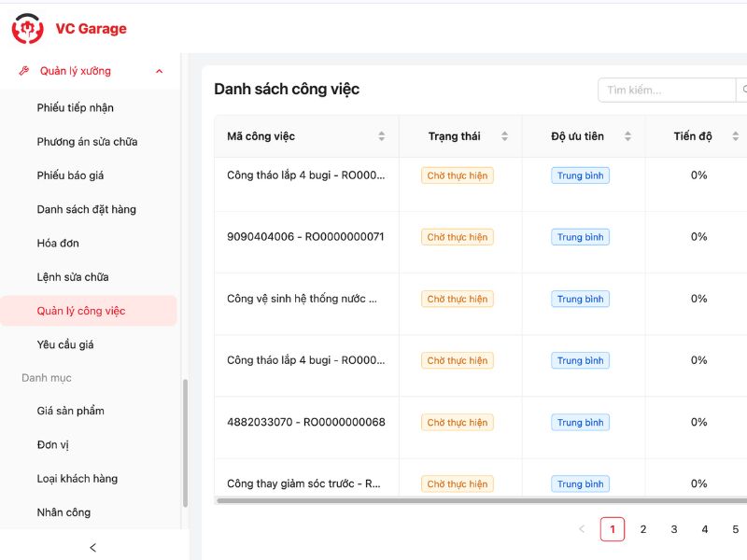
Task: Open task 9090404006 - RO0000000071
Action: [305, 236]
